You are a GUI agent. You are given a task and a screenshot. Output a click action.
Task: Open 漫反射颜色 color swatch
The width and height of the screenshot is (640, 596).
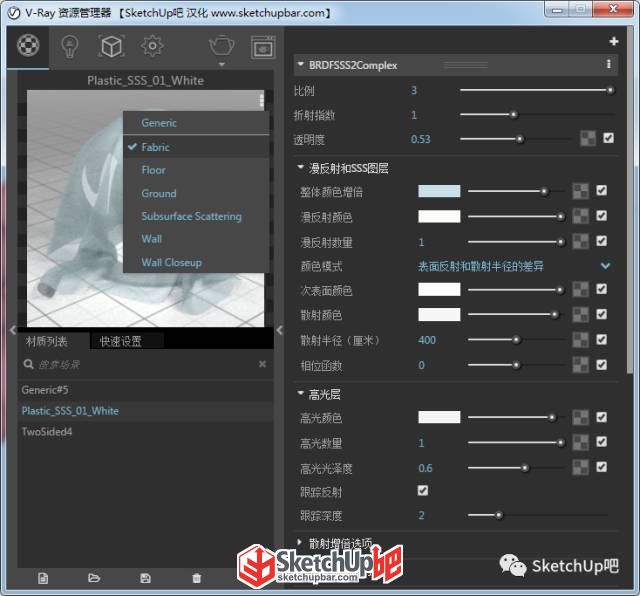coord(439,216)
